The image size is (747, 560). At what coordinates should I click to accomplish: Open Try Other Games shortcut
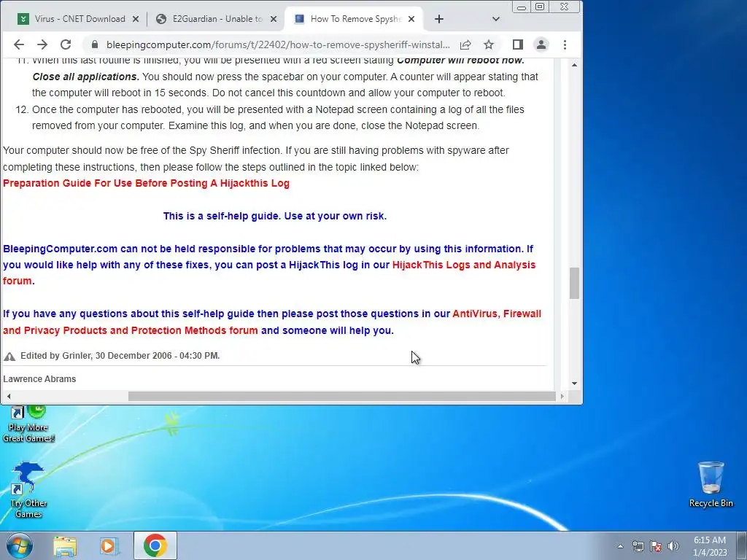click(x=28, y=491)
